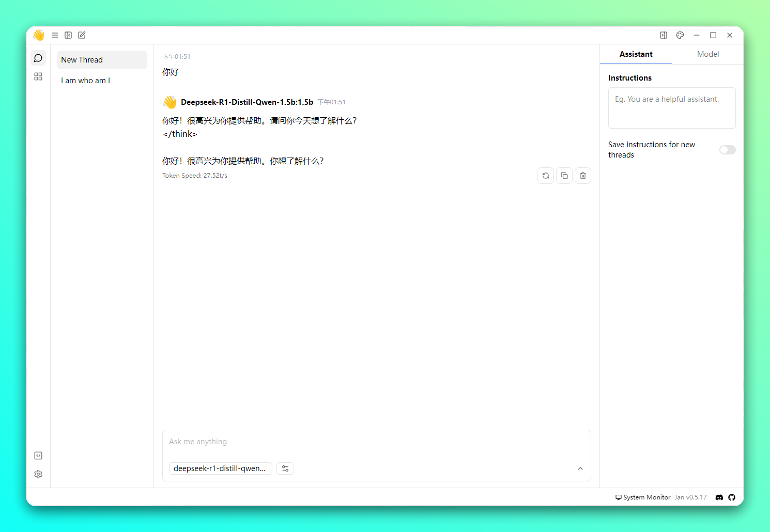Toggle the right settings panel

664,35
